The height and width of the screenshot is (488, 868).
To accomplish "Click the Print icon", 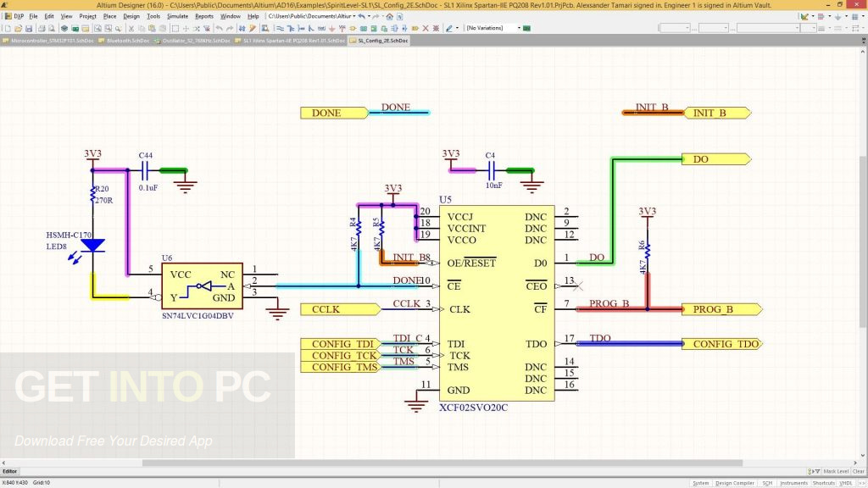I will pos(42,28).
